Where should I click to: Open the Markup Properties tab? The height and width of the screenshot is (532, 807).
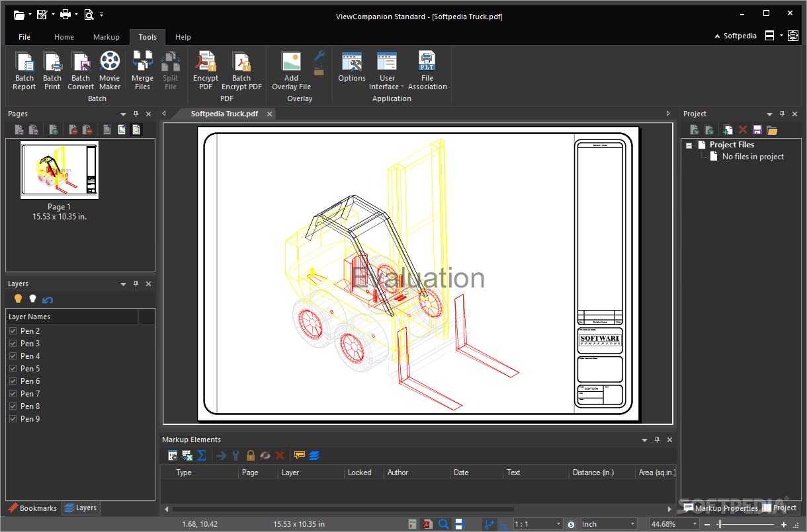721,508
